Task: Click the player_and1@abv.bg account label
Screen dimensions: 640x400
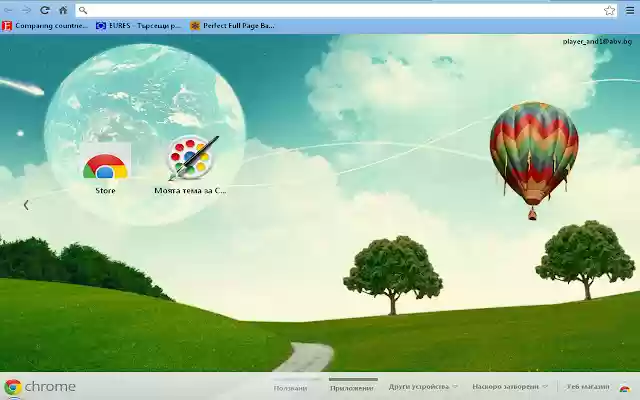Action: [x=597, y=42]
